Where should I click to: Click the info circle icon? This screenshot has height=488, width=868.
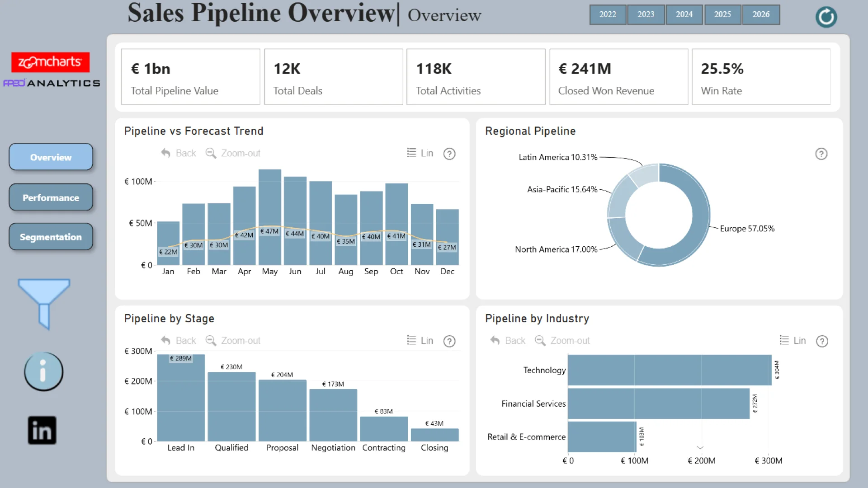click(43, 371)
